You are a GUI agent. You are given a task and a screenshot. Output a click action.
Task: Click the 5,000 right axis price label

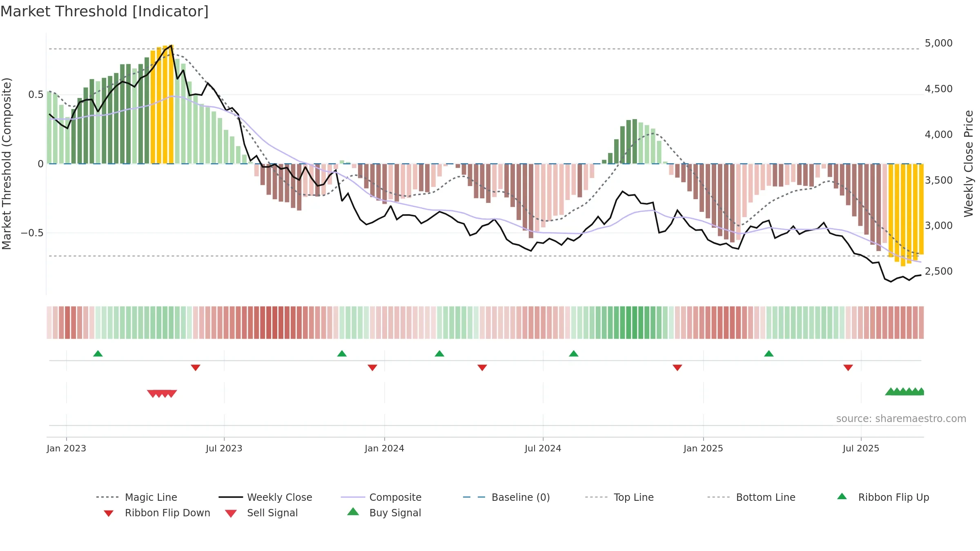(x=939, y=43)
